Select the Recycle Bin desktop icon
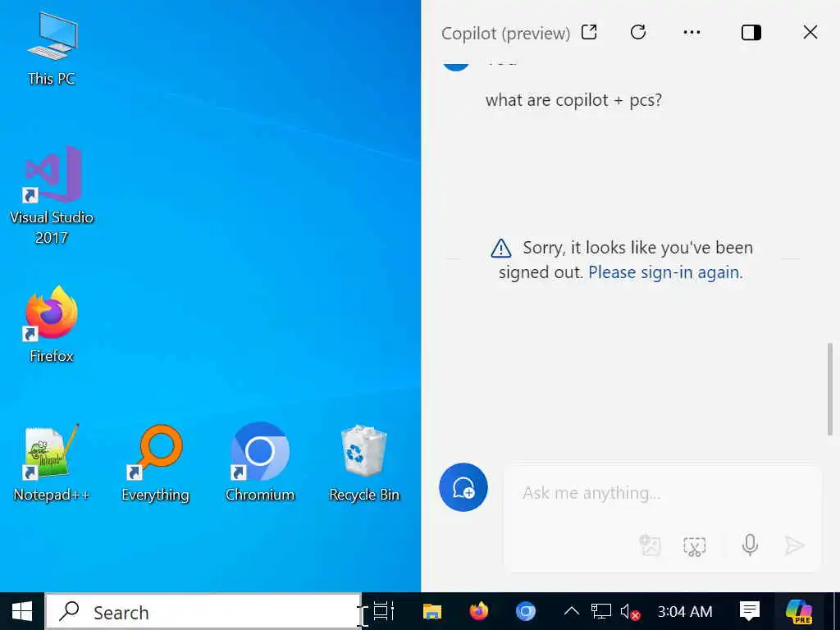The image size is (840, 630). click(x=364, y=463)
